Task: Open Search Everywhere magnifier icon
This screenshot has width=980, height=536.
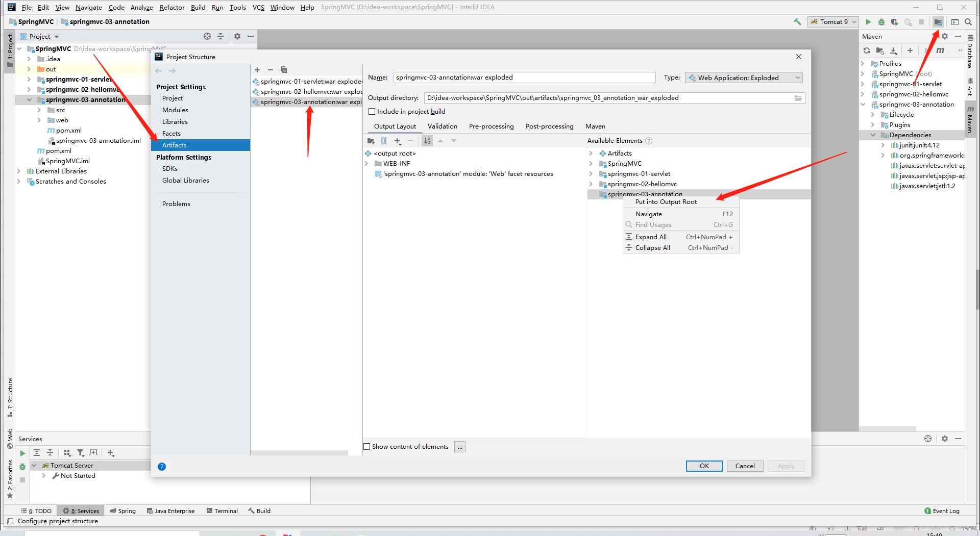Action: (x=968, y=22)
